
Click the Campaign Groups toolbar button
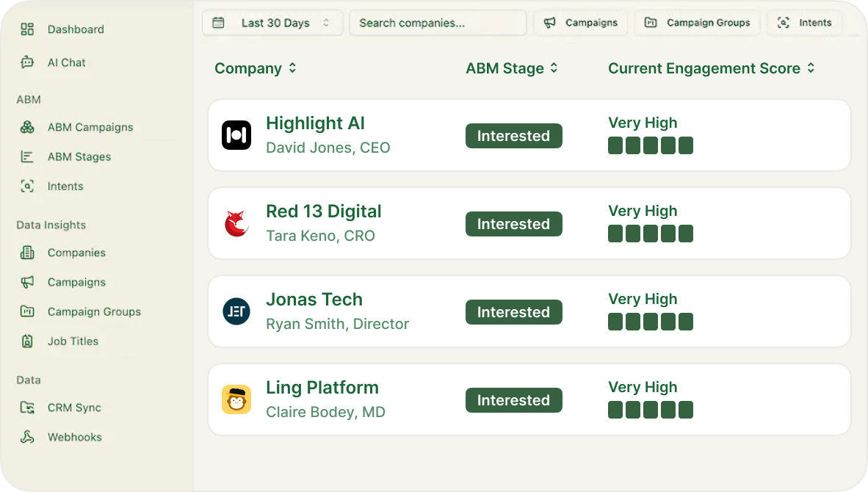[x=698, y=23]
